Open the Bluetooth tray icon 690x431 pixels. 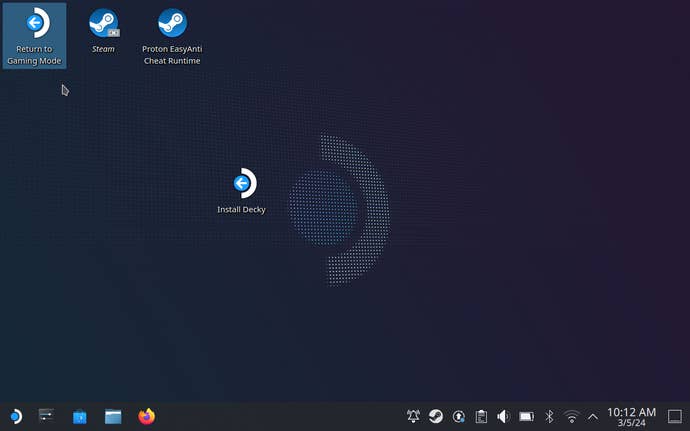tap(549, 416)
